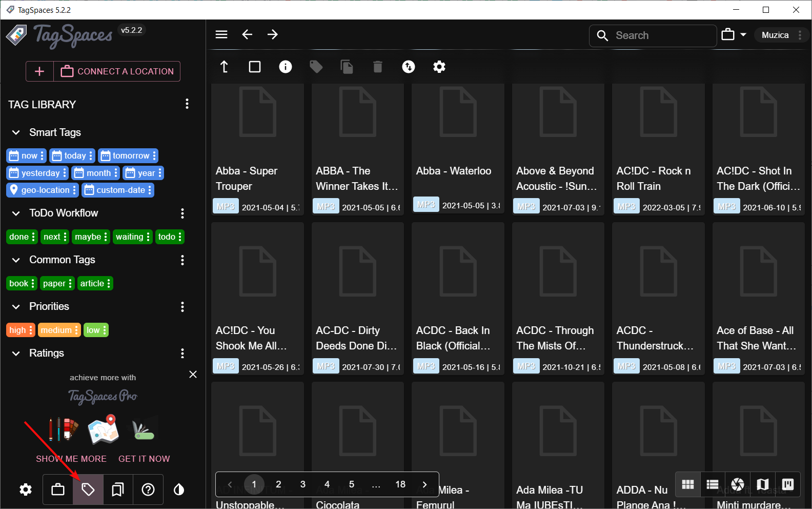Click the copy/move files icon
This screenshot has height=509, width=812.
347,67
